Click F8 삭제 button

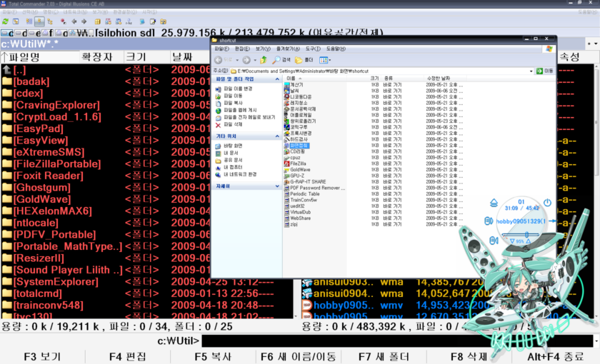469,357
